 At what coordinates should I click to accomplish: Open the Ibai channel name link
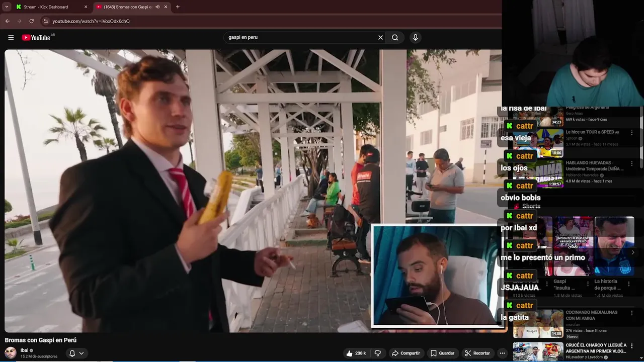[24, 350]
